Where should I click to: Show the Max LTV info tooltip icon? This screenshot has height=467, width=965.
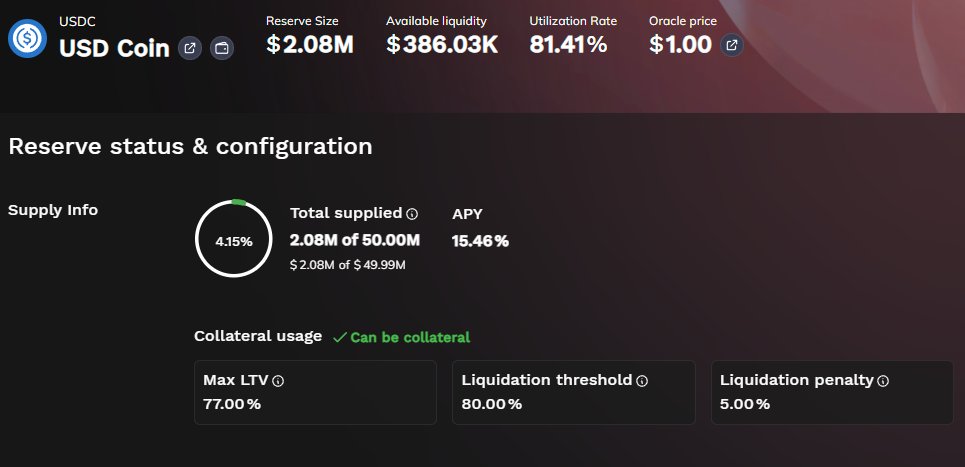pyautogui.click(x=278, y=381)
